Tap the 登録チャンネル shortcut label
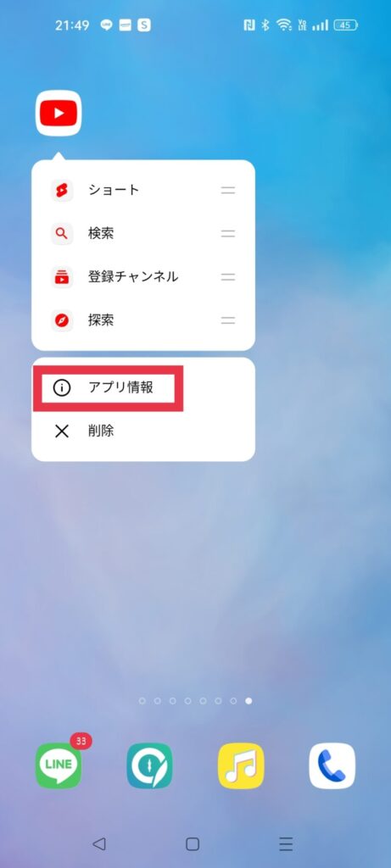391x868 pixels. (x=133, y=277)
